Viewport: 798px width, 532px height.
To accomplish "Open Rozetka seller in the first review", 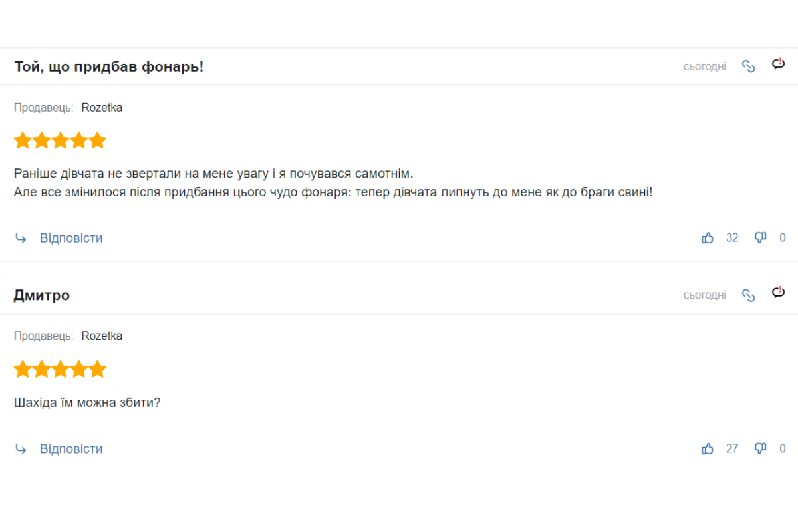I will 102,108.
